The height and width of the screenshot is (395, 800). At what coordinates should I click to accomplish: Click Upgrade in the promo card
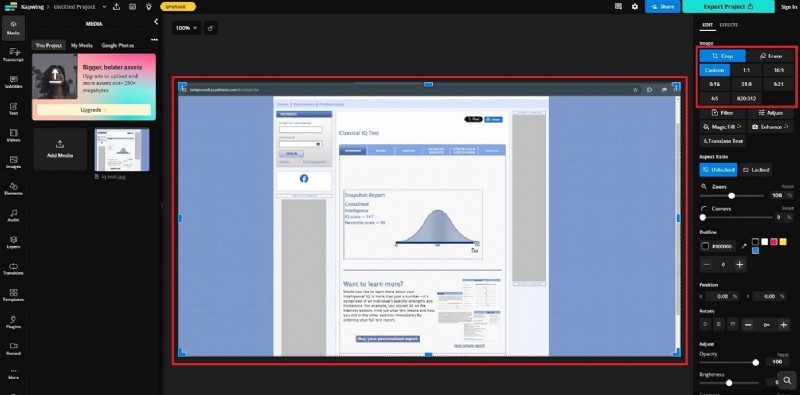[x=94, y=110]
